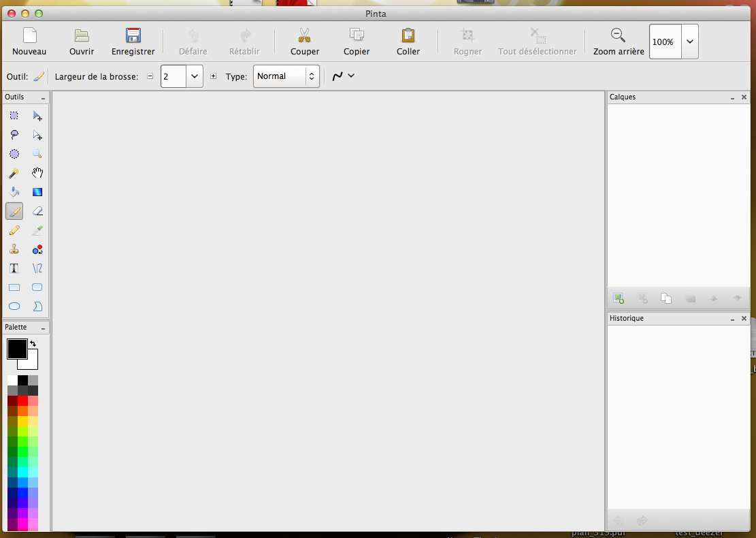Select the Zoom magnifier tool
Screen dimensions: 756x538
pos(37,154)
